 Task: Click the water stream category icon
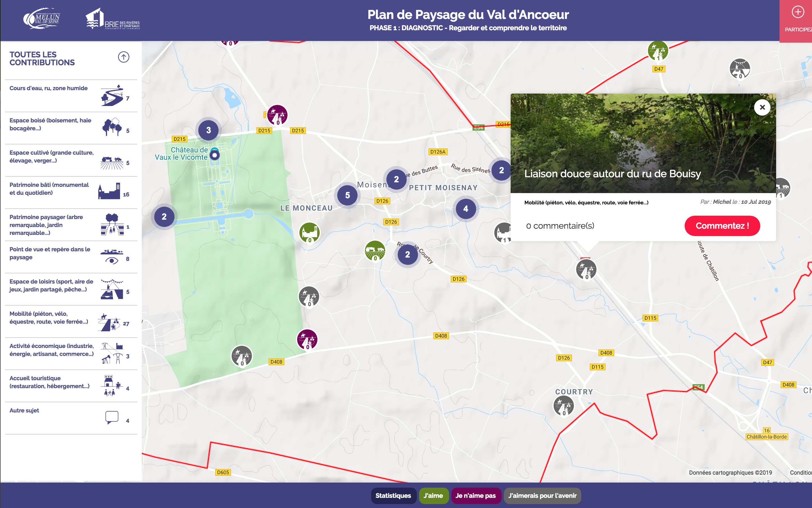112,96
